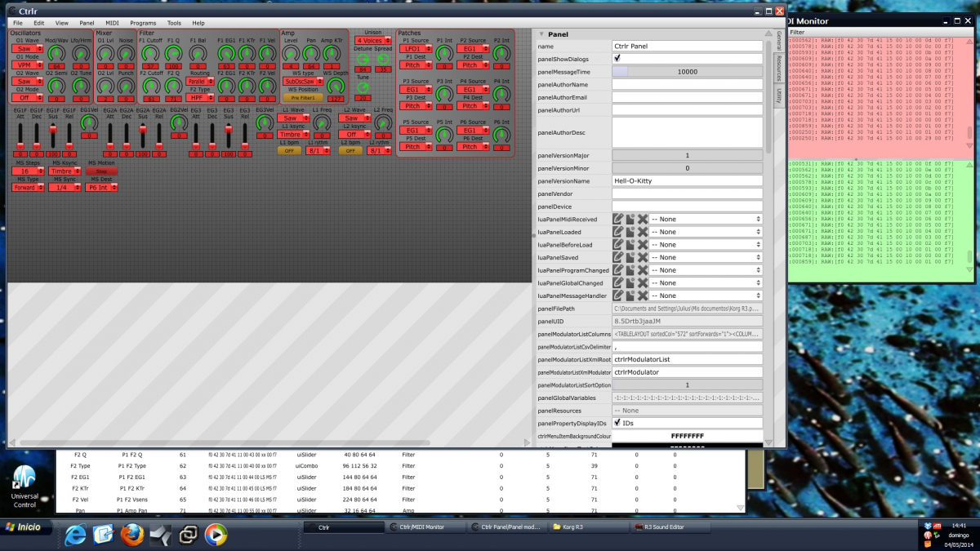Viewport: 980px width, 551px height.
Task: Click the pencil icon in the luaPanelSaved row
Action: (x=618, y=257)
